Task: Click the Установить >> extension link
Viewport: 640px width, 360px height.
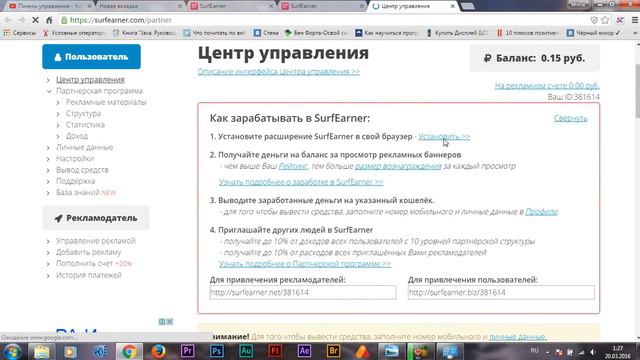Action: click(x=444, y=136)
